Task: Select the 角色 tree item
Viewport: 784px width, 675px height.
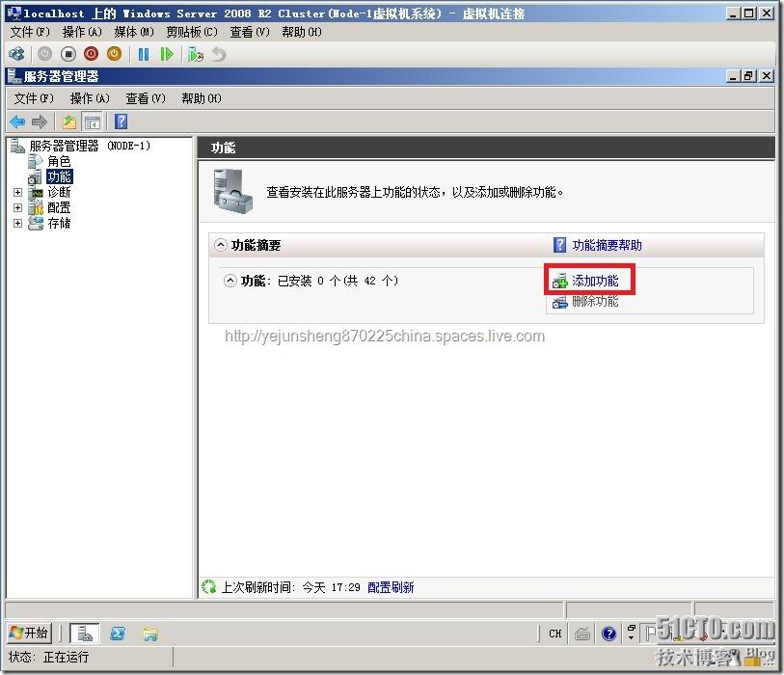Action: coord(59,161)
